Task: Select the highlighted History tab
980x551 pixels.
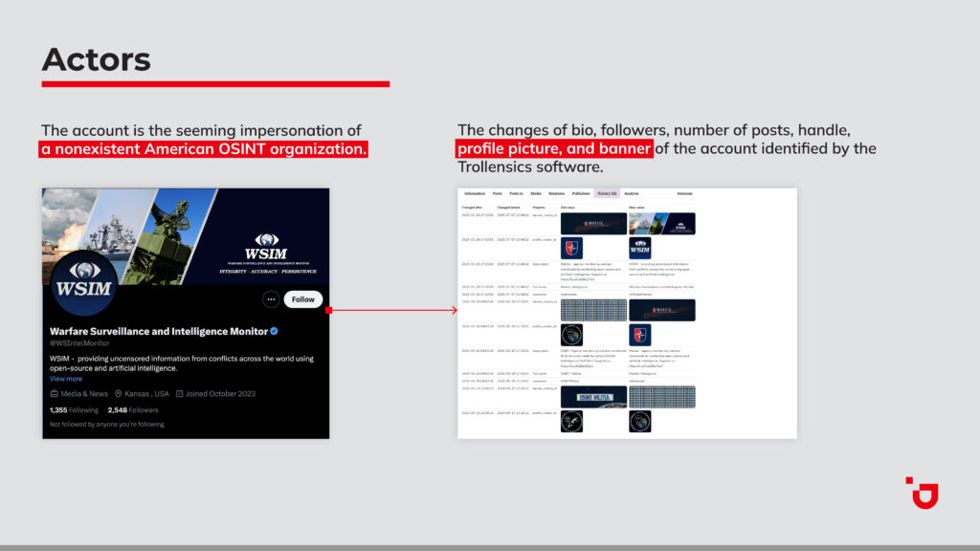Action: tap(607, 193)
